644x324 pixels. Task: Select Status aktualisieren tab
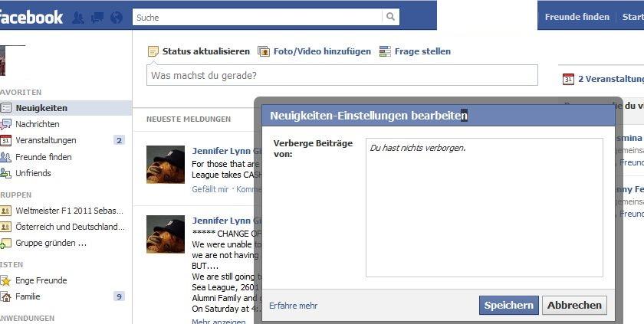pos(205,51)
